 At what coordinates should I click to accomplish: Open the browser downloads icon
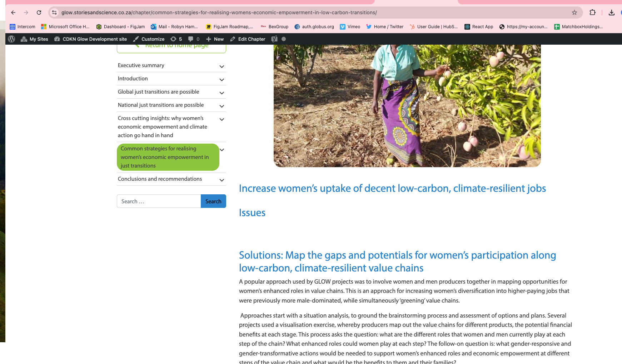[612, 13]
